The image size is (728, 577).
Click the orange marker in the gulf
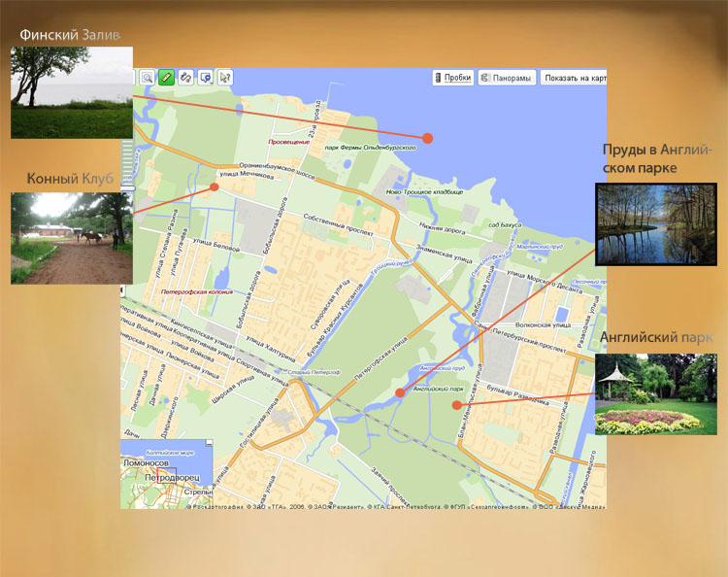pyautogui.click(x=428, y=138)
